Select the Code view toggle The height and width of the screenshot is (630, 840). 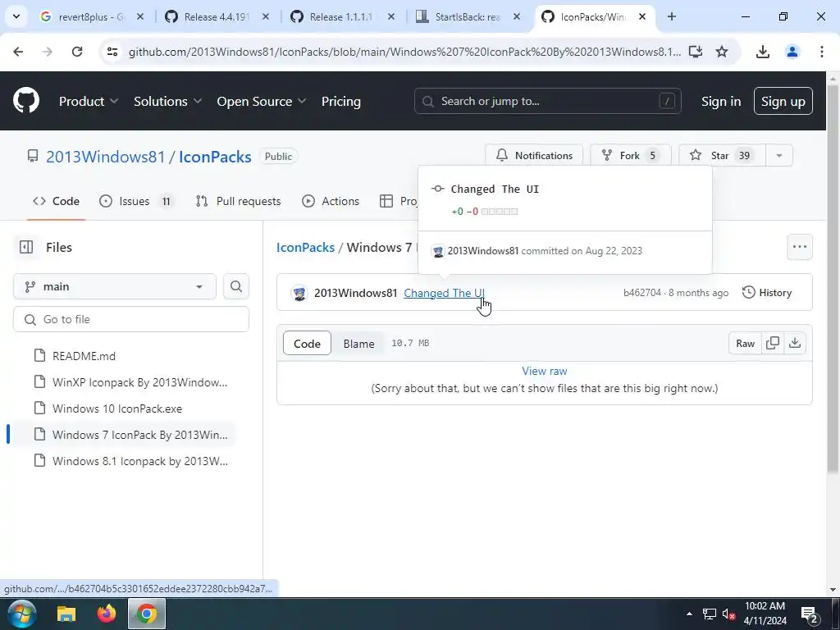(307, 344)
